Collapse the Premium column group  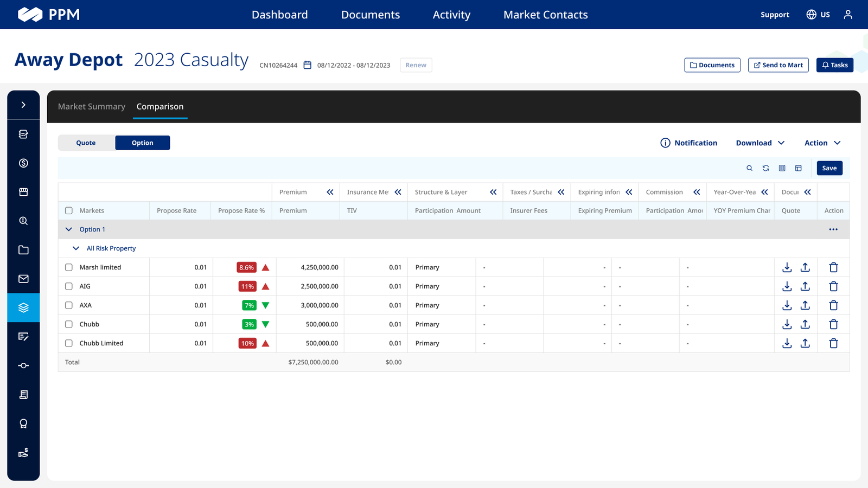point(330,192)
